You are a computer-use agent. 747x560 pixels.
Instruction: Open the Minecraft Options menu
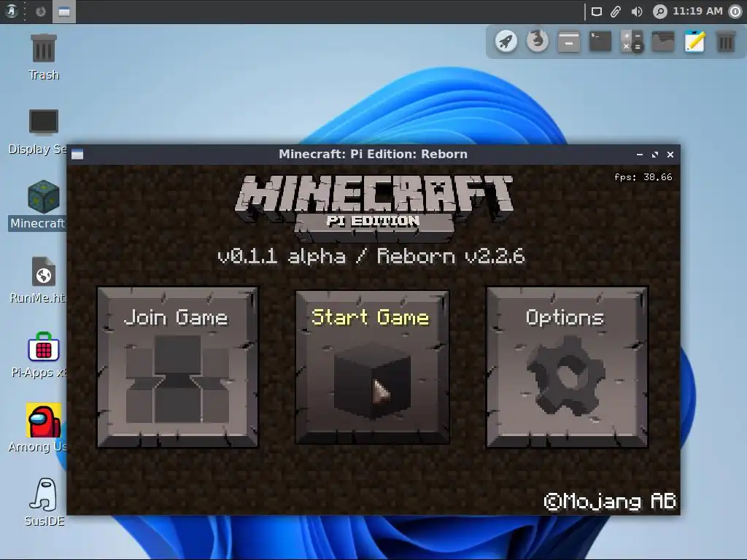click(x=567, y=367)
